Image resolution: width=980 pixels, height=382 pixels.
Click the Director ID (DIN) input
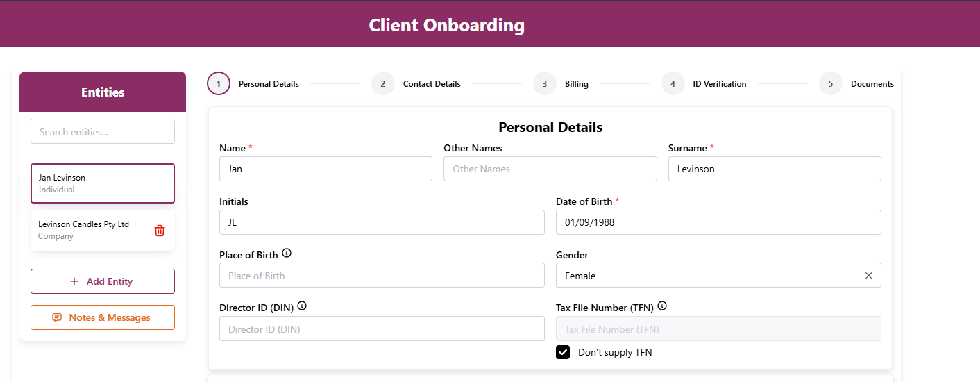point(382,329)
